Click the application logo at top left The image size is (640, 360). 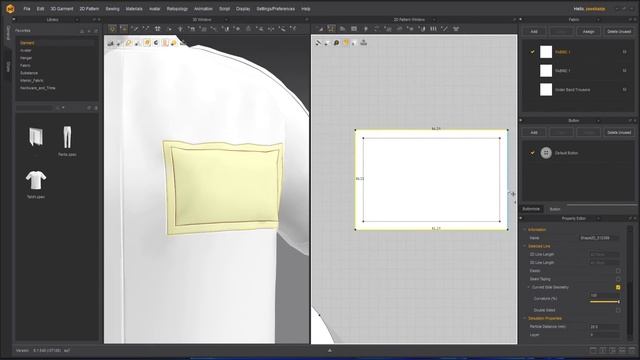pyautogui.click(x=10, y=9)
